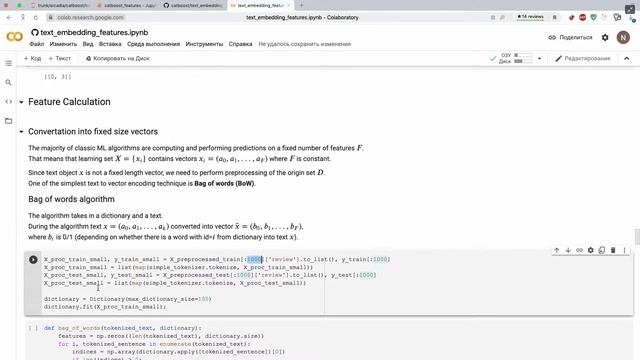This screenshot has width=640, height=360.
Task: Exit full screen with the corner icon
Action: 630,9
